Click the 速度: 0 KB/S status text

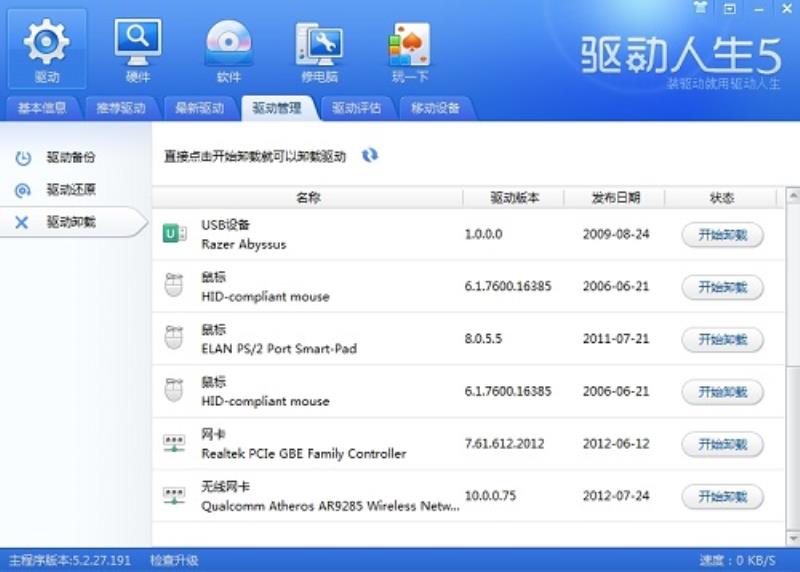click(737, 560)
